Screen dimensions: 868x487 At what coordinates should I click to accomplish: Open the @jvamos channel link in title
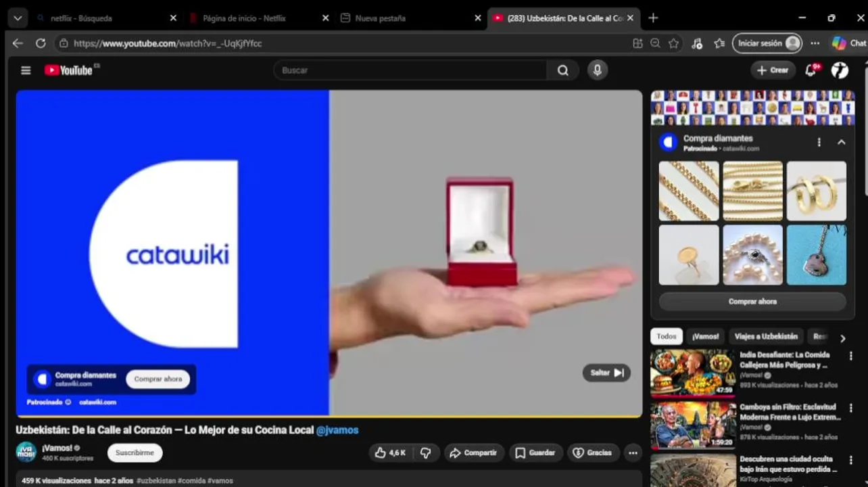tap(337, 430)
